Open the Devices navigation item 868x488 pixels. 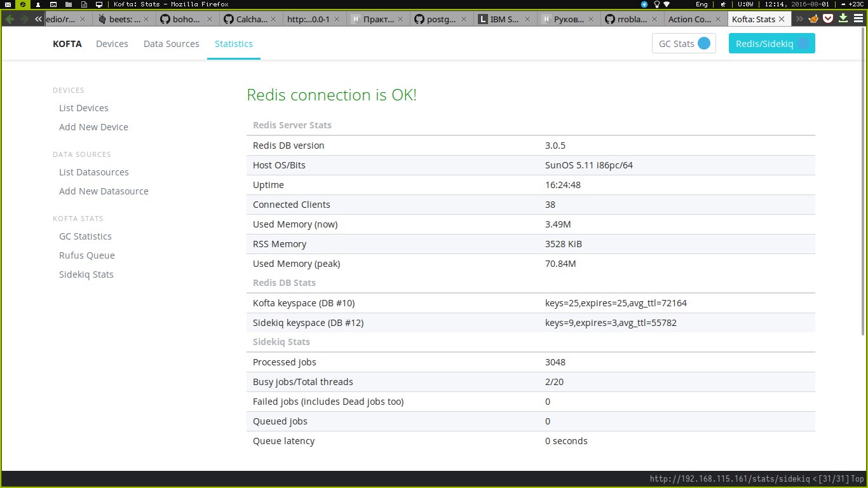point(112,44)
